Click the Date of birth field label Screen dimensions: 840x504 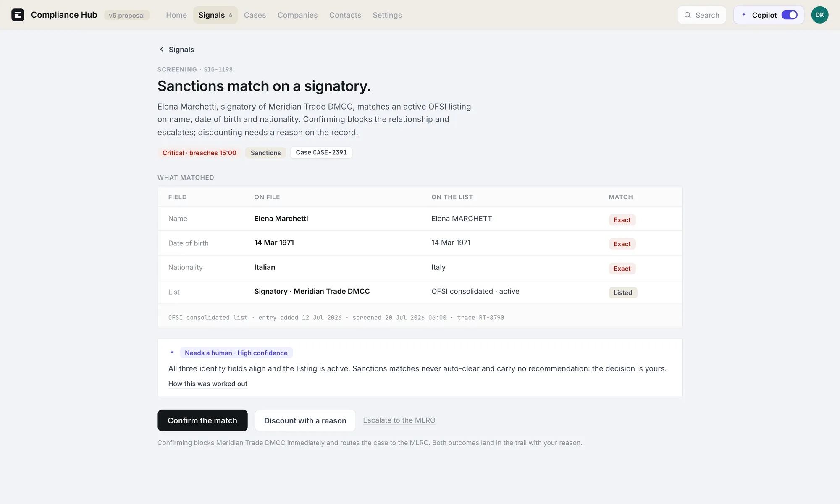[189, 243]
